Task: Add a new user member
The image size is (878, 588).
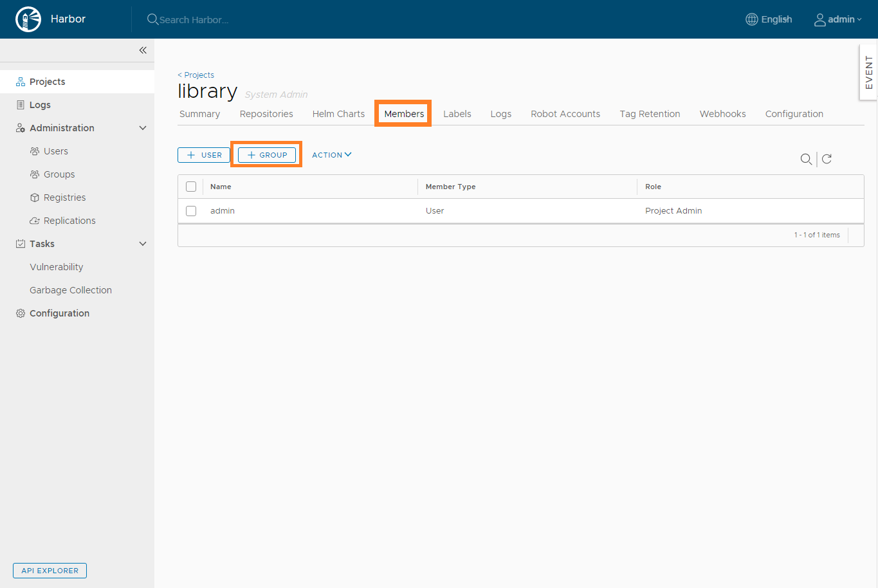Action: pyautogui.click(x=204, y=155)
